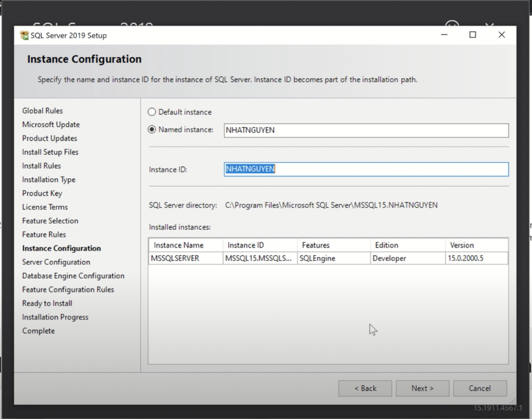The image size is (532, 419).
Task: Open the Product Updates step
Action: (x=49, y=138)
